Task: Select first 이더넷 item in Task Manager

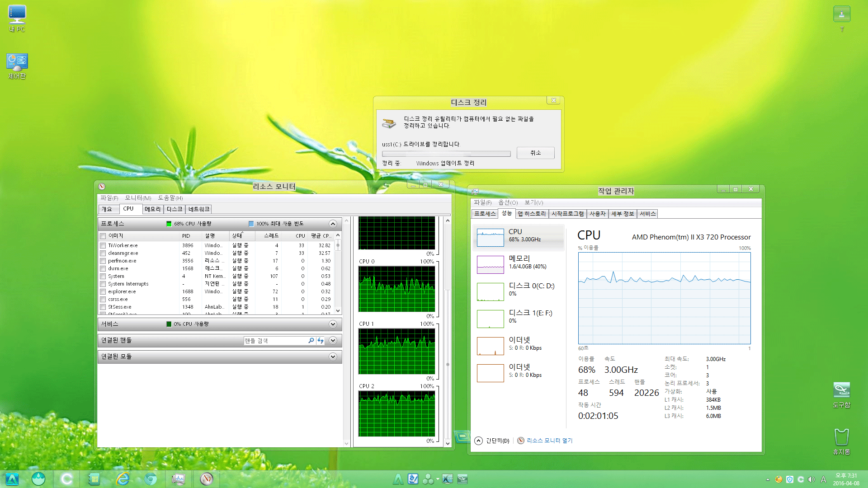Action: point(519,346)
